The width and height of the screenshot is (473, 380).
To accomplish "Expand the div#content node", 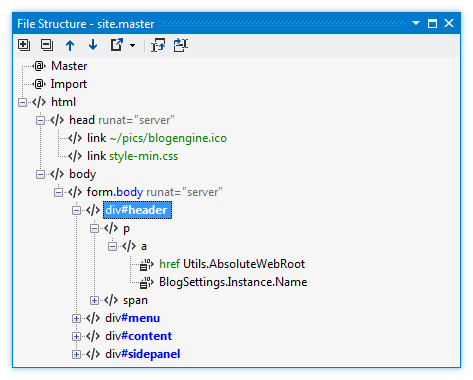I will pyautogui.click(x=76, y=336).
